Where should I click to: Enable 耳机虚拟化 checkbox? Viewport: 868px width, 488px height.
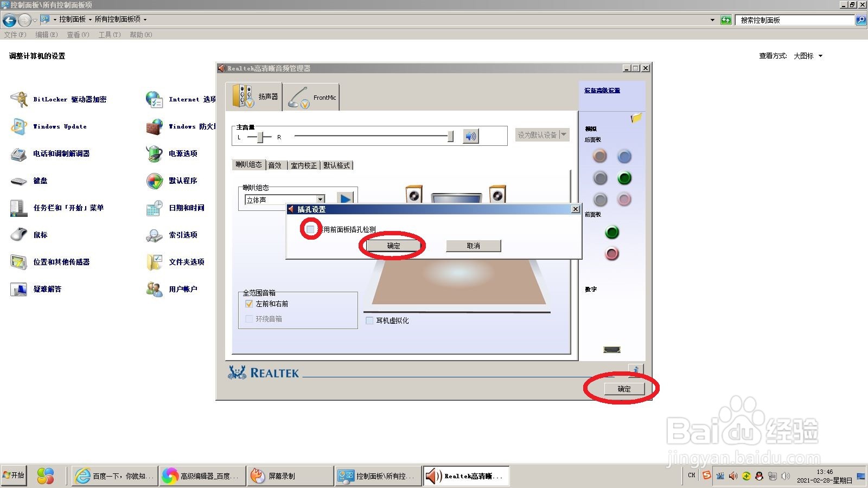point(369,320)
